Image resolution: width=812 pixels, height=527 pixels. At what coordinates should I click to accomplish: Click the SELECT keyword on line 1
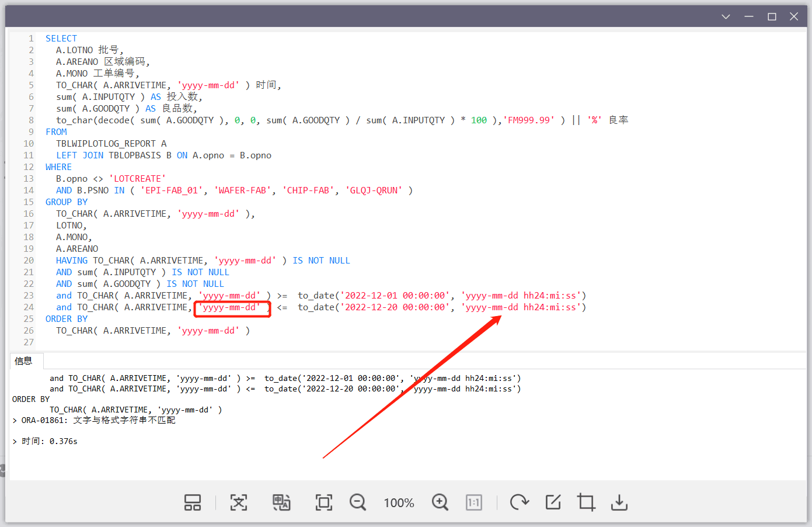point(61,39)
